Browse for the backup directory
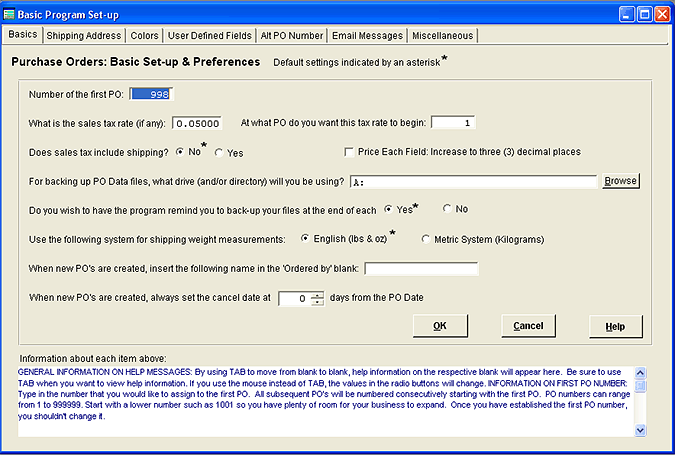Viewport: 675px width, 455px height. pos(620,181)
